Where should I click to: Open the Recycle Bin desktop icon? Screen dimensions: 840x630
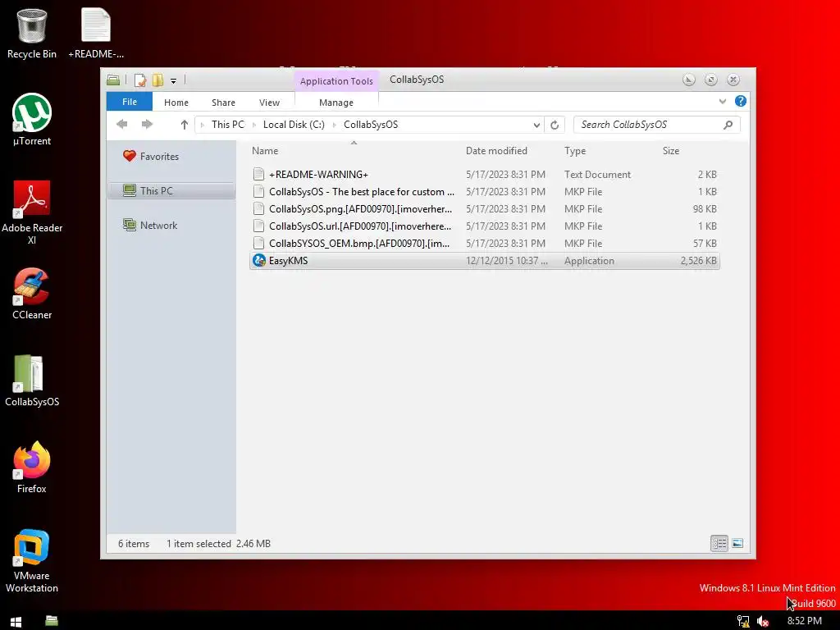pyautogui.click(x=32, y=33)
